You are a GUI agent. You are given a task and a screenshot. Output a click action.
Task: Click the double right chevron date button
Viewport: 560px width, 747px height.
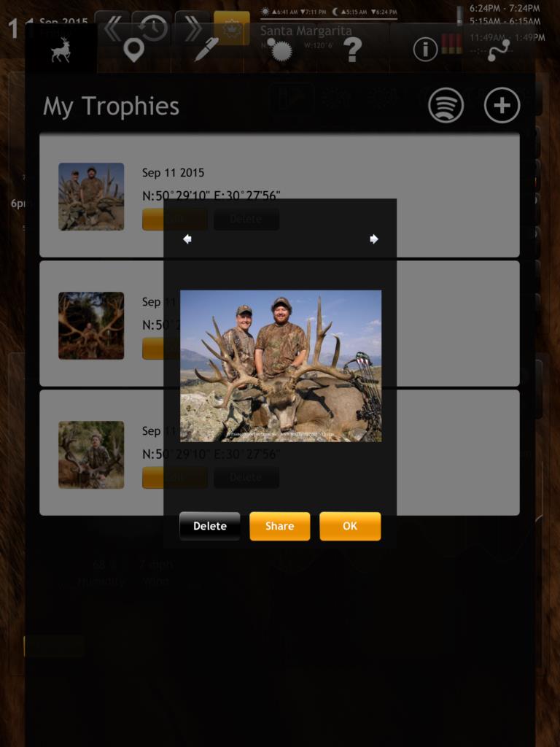coord(192,28)
